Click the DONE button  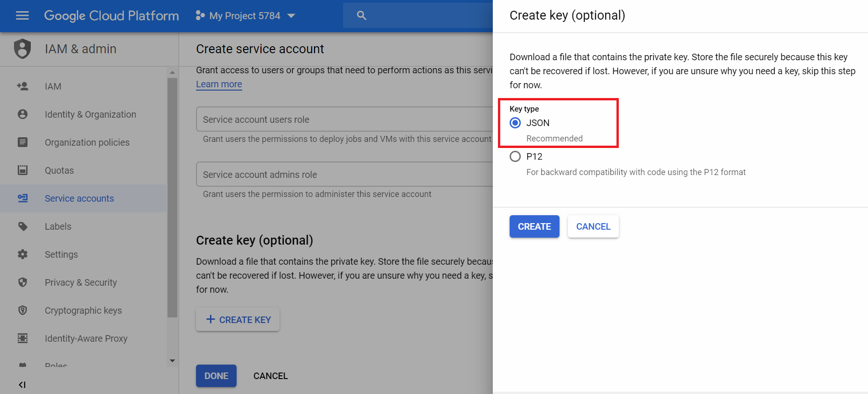[x=216, y=376]
